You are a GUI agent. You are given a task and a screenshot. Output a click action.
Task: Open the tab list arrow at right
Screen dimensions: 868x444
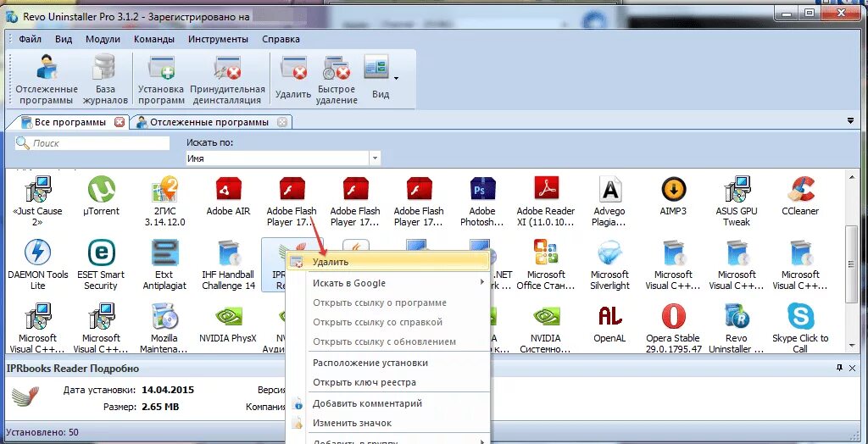click(x=851, y=120)
